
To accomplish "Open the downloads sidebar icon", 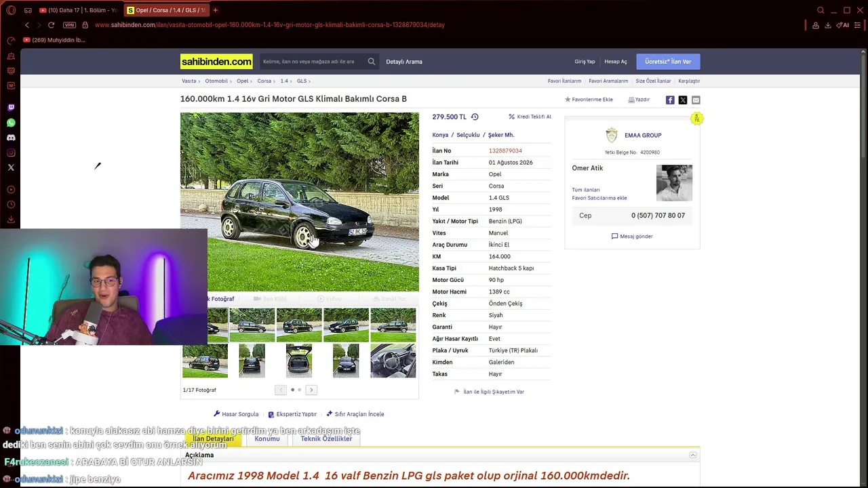I will click(11, 220).
